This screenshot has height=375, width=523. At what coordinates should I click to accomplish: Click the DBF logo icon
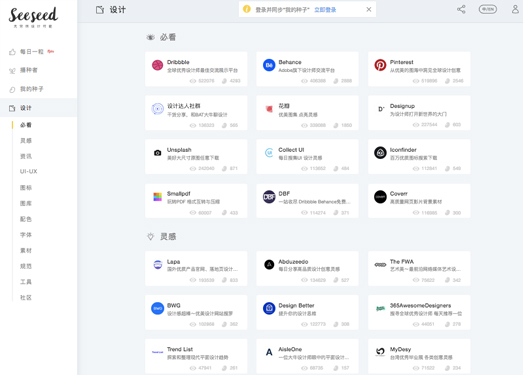(x=269, y=197)
